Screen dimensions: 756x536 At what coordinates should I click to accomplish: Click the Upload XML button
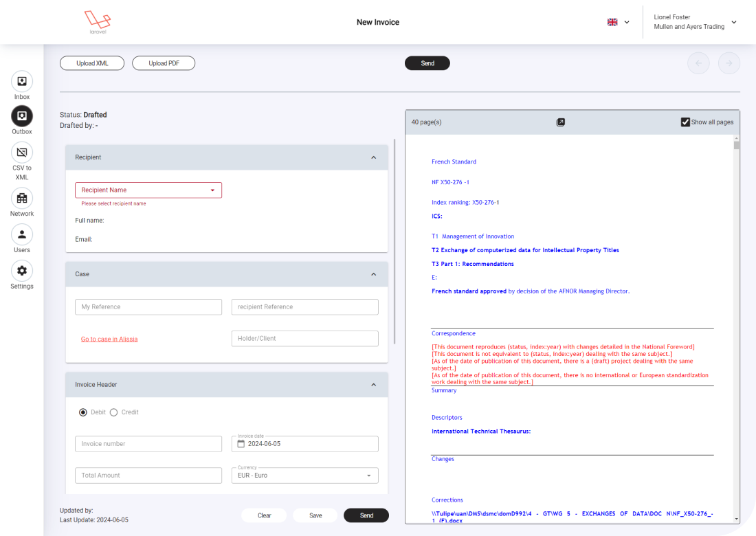[92, 63]
